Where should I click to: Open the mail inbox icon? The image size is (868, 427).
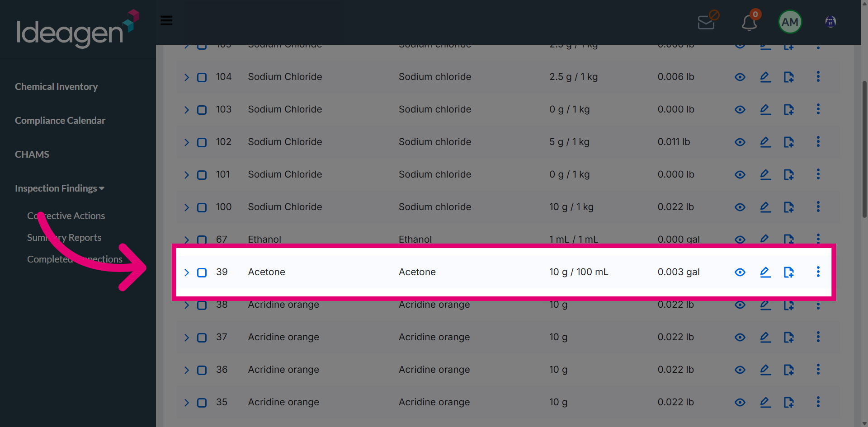[x=707, y=21]
